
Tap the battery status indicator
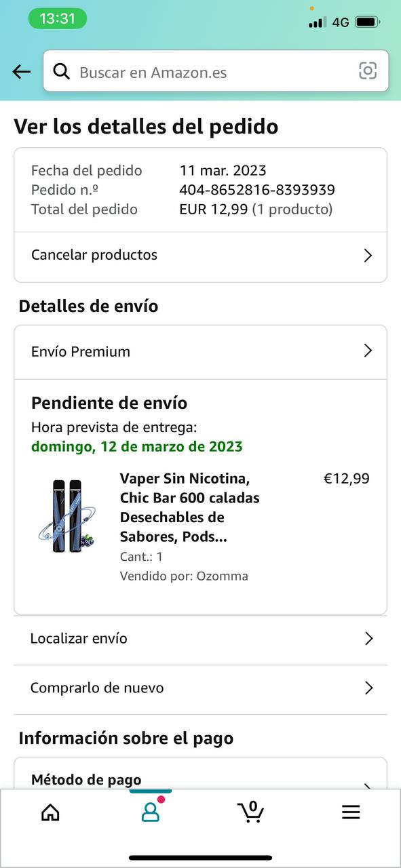click(x=367, y=22)
